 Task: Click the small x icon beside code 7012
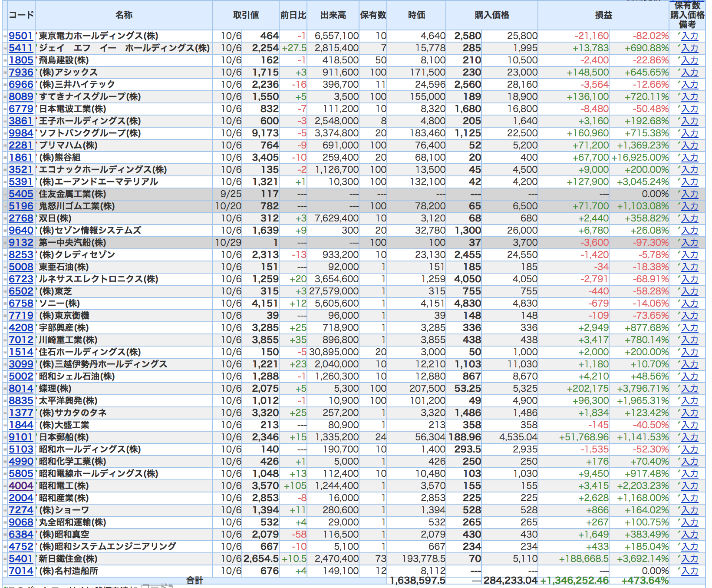point(5,340)
